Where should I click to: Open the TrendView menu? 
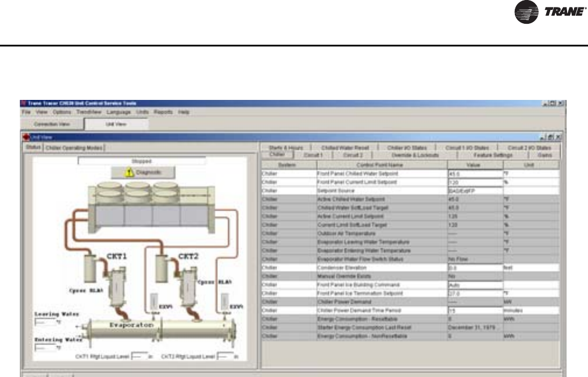point(89,112)
